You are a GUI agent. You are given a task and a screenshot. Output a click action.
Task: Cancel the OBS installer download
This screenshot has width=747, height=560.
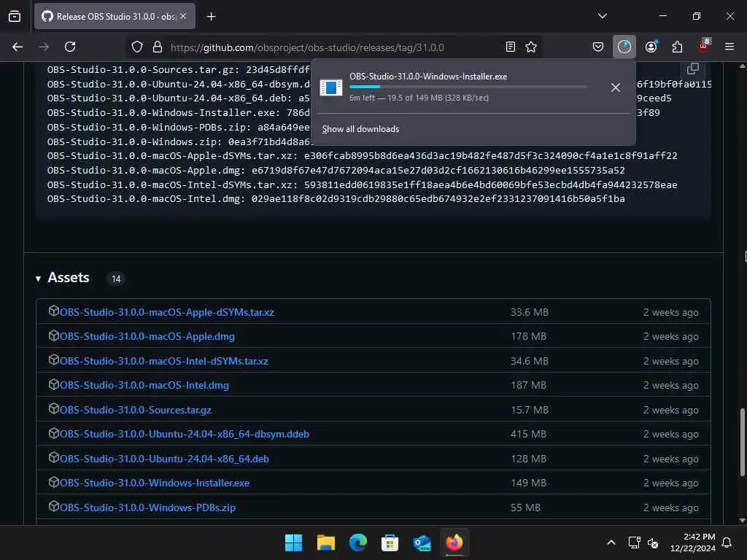click(616, 87)
